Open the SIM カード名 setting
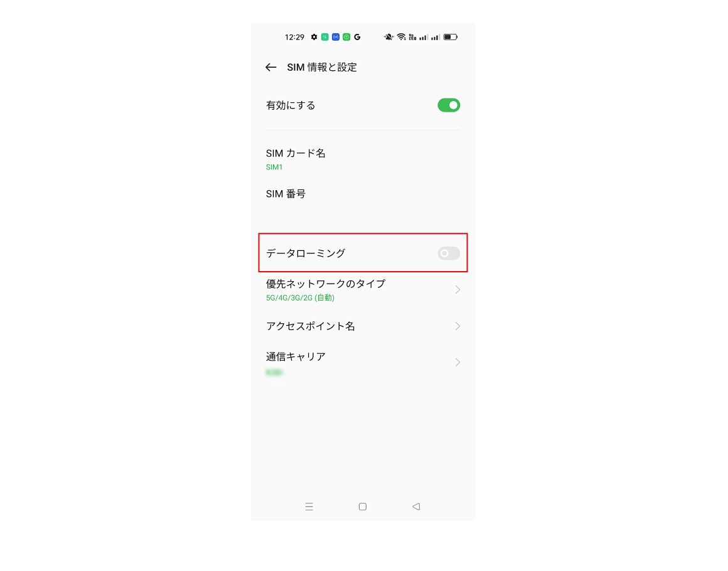 click(x=363, y=159)
